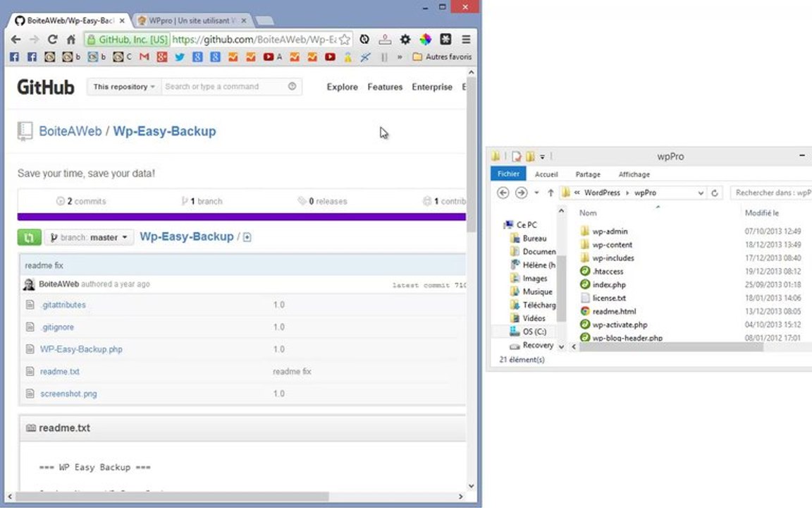This screenshot has height=508, width=812.
Task: View the 0 releases link
Action: [322, 201]
